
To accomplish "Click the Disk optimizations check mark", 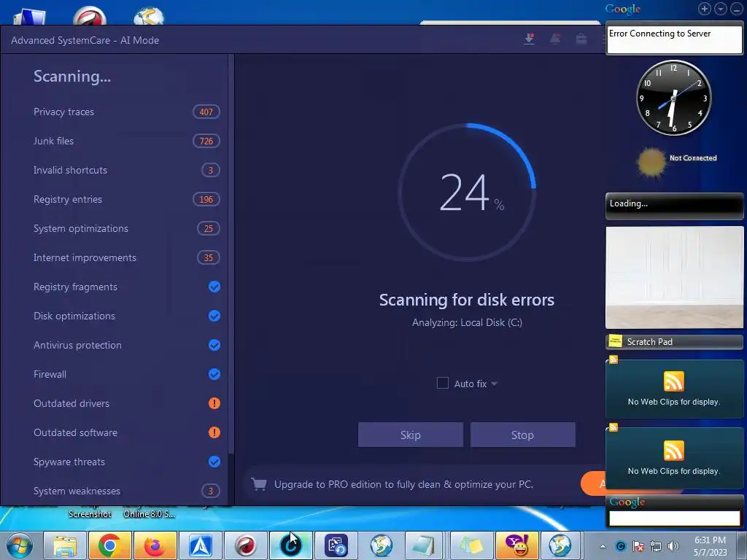I will click(x=214, y=316).
